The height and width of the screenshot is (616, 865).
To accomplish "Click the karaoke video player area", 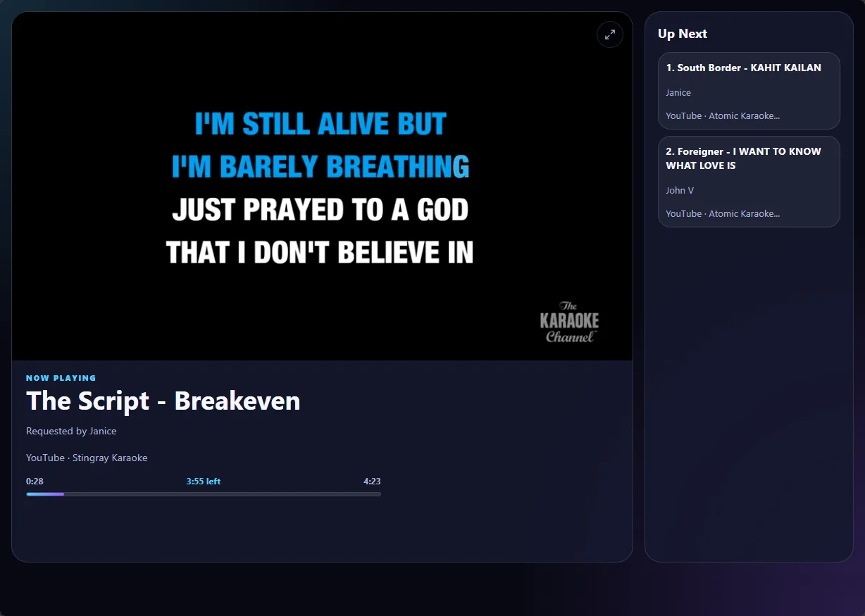I will 322,186.
